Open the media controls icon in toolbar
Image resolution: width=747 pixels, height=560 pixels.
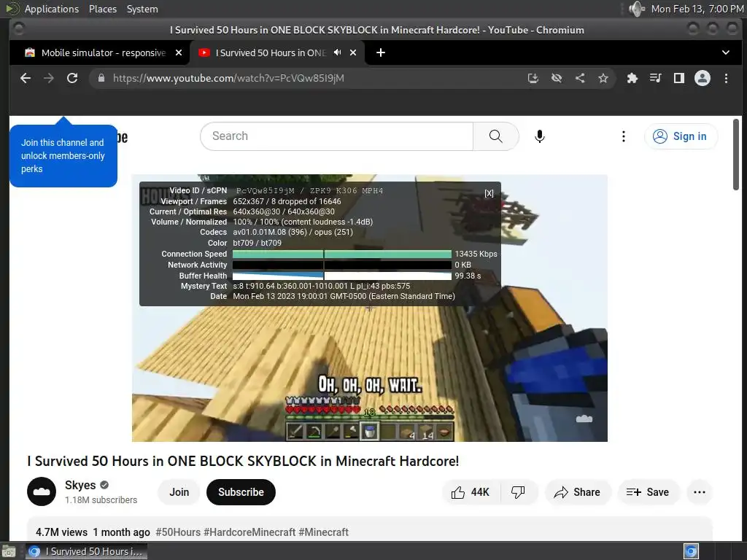[656, 78]
